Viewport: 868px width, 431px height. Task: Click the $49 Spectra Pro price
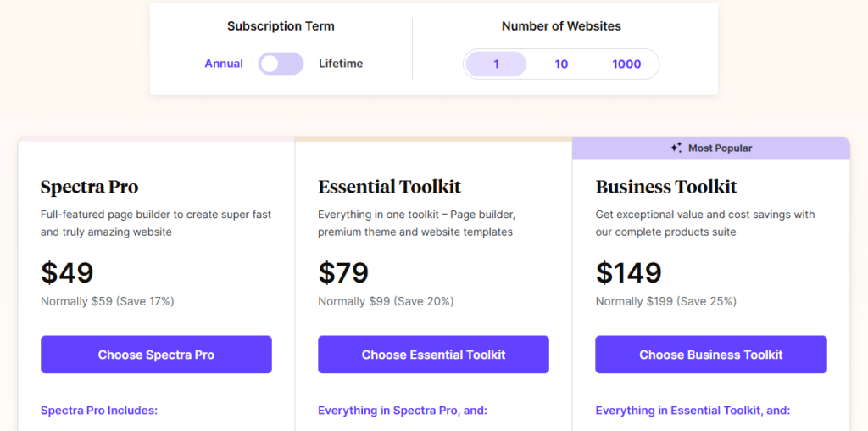point(67,272)
